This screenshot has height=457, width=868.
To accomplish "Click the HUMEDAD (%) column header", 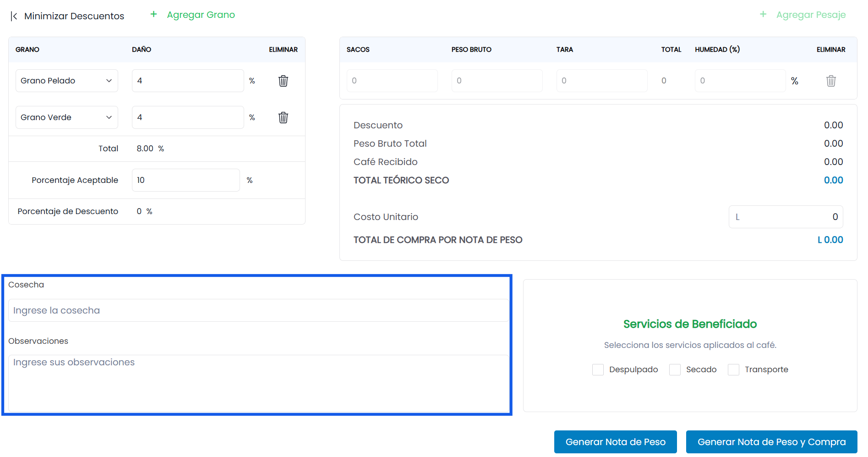I will tap(717, 50).
